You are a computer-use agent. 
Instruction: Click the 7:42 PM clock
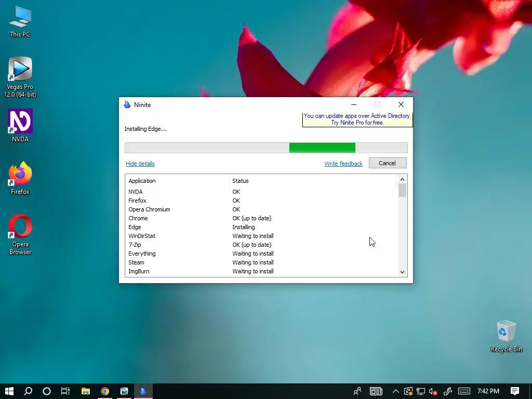coord(488,391)
